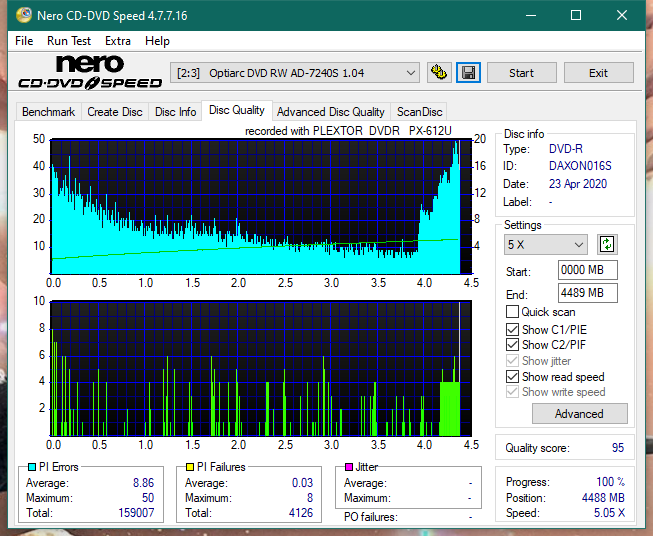Click the Progress value 100 %
The height and width of the screenshot is (536, 653).
click(611, 482)
